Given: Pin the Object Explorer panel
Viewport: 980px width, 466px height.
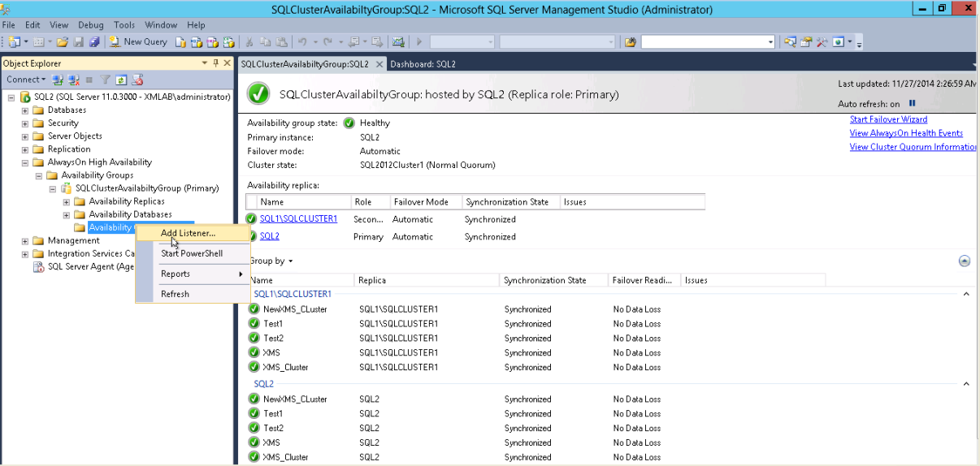Looking at the screenshot, I should coord(215,63).
